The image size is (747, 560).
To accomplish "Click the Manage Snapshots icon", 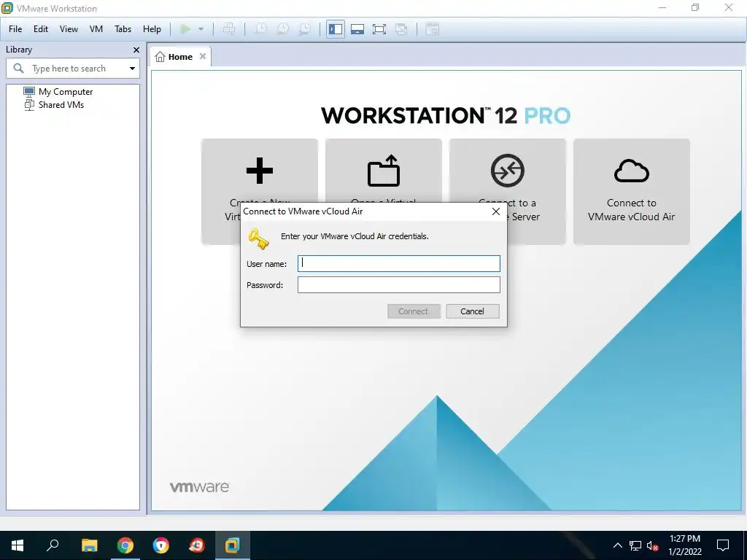I will (x=305, y=29).
